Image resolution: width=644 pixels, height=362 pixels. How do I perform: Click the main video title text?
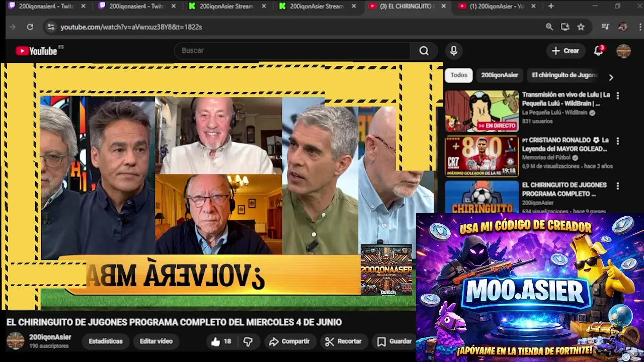[174, 322]
